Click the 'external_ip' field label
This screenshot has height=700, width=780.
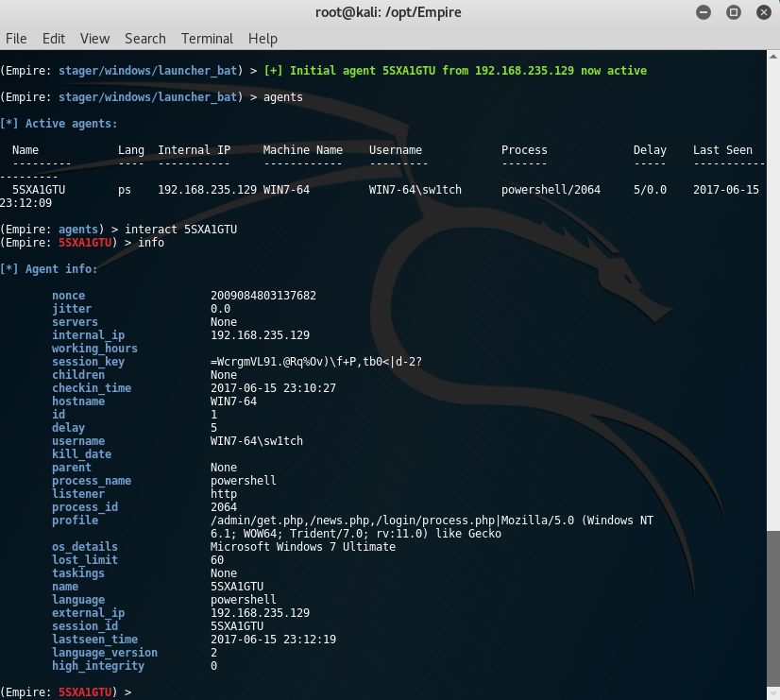pos(88,613)
